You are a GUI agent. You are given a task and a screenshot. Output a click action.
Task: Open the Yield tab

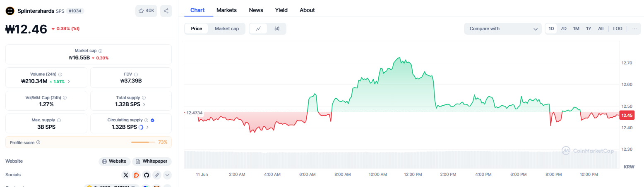tap(281, 10)
